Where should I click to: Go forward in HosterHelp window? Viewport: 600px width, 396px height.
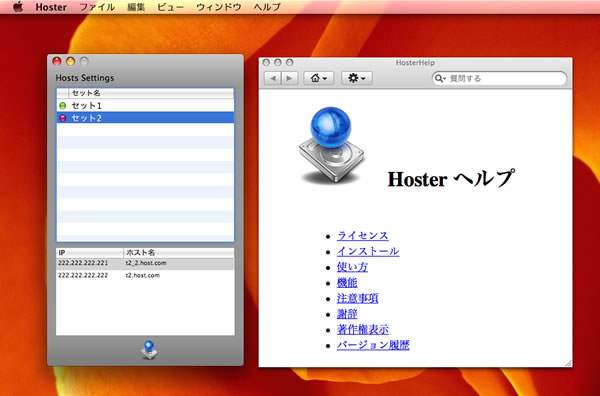tap(289, 78)
